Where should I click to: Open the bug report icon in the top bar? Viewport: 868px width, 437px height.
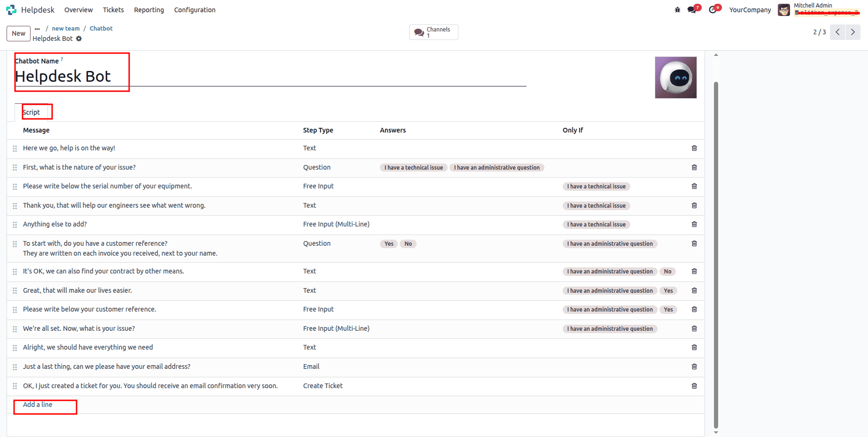(x=677, y=9)
